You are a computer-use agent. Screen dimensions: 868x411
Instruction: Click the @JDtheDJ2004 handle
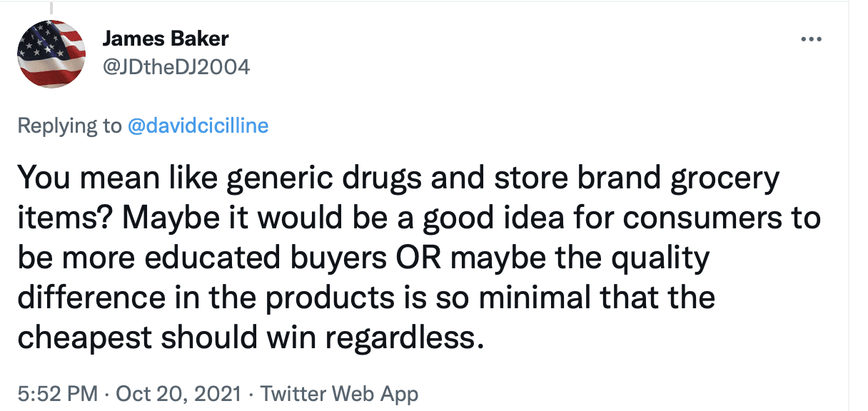point(176,67)
